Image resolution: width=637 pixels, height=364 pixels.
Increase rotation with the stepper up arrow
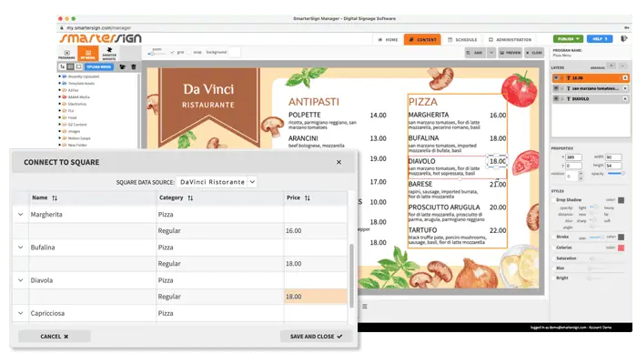point(581,174)
